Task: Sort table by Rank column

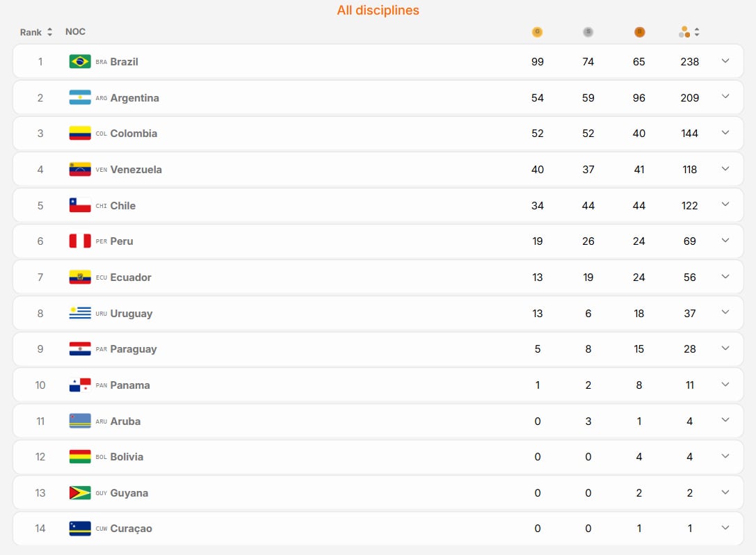Action: [36, 32]
